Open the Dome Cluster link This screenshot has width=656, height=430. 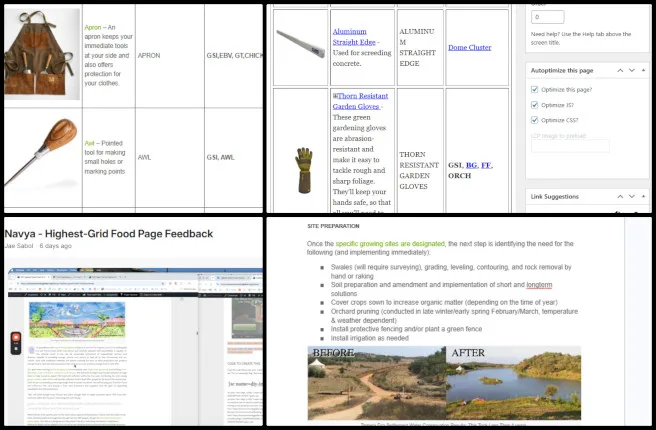(469, 47)
